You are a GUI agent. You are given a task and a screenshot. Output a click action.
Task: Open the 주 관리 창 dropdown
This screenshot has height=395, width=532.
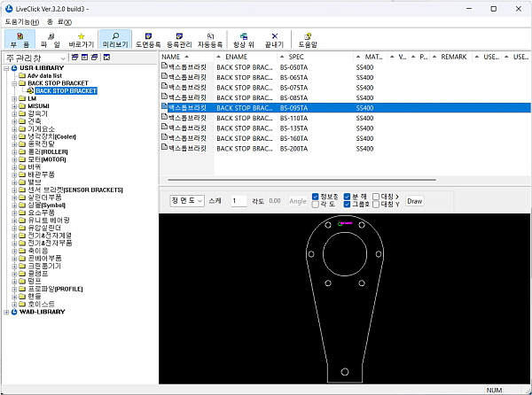35,58
